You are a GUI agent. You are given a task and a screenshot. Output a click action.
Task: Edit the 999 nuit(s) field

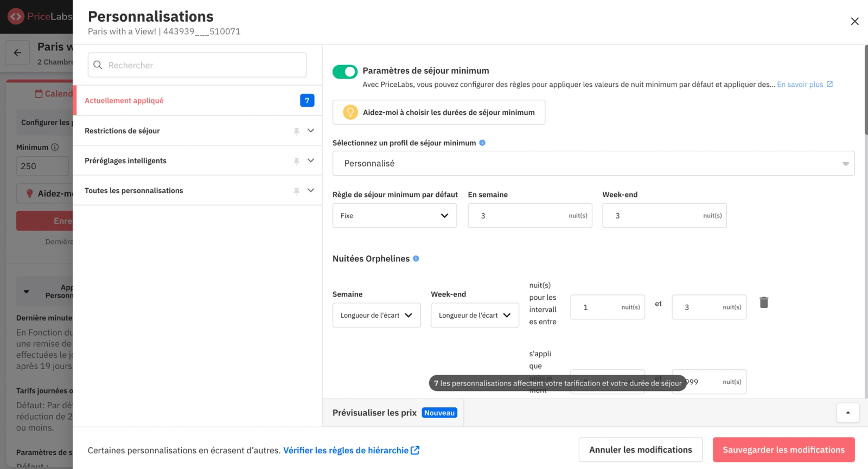pyautogui.click(x=709, y=382)
